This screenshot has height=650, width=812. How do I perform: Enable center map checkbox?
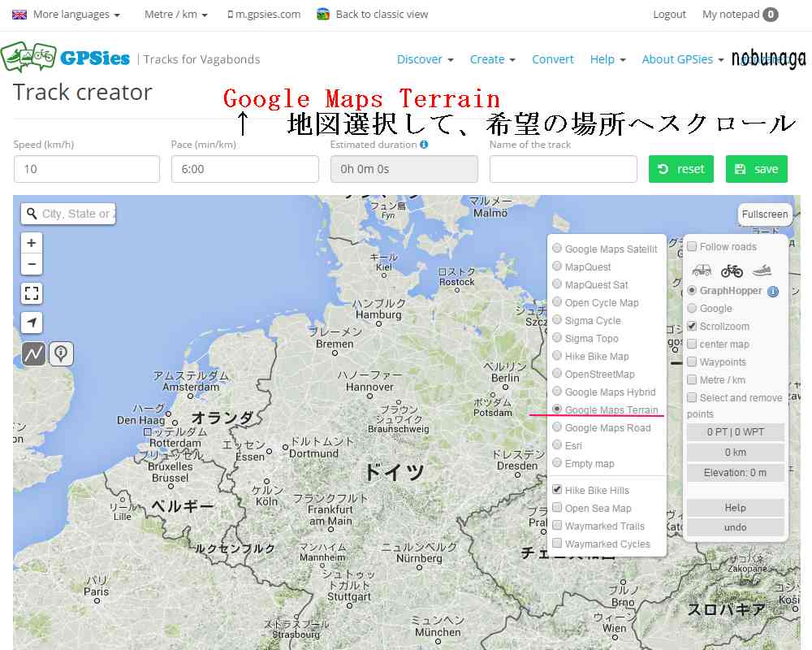coord(692,344)
